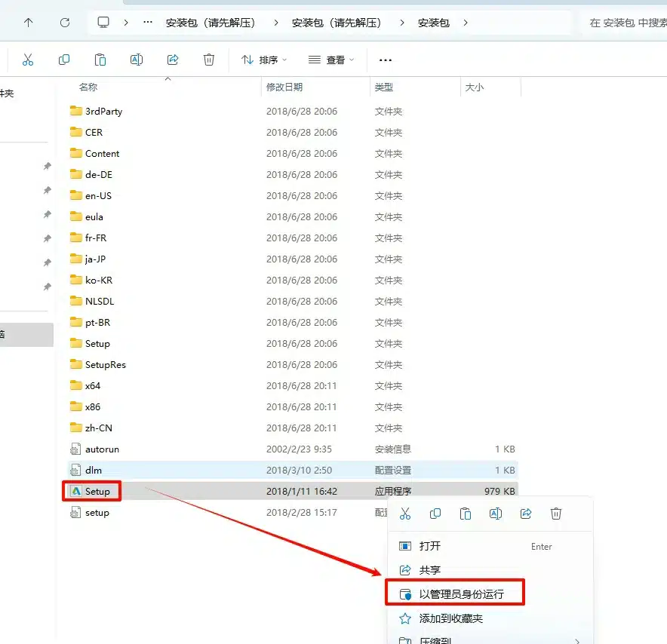Screen dimensions: 667x644
Task: Open the 排序 sort dropdown
Action: (x=264, y=60)
